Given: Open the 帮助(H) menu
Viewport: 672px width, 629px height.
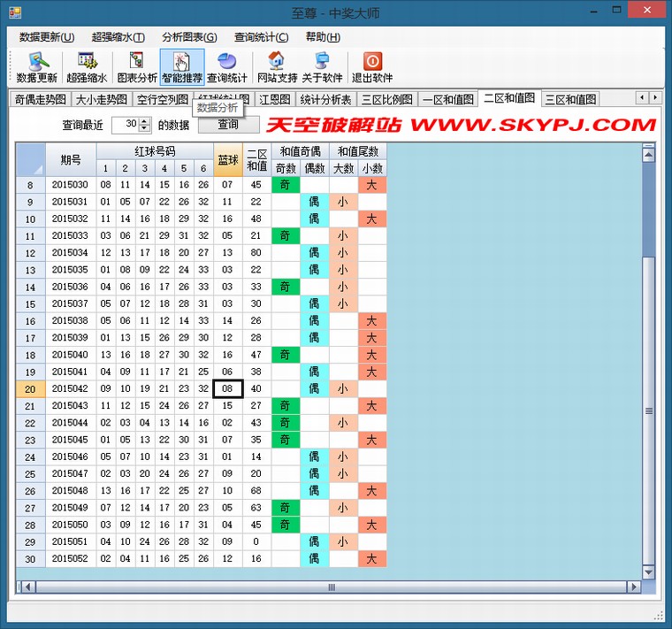Looking at the screenshot, I should click(x=322, y=37).
